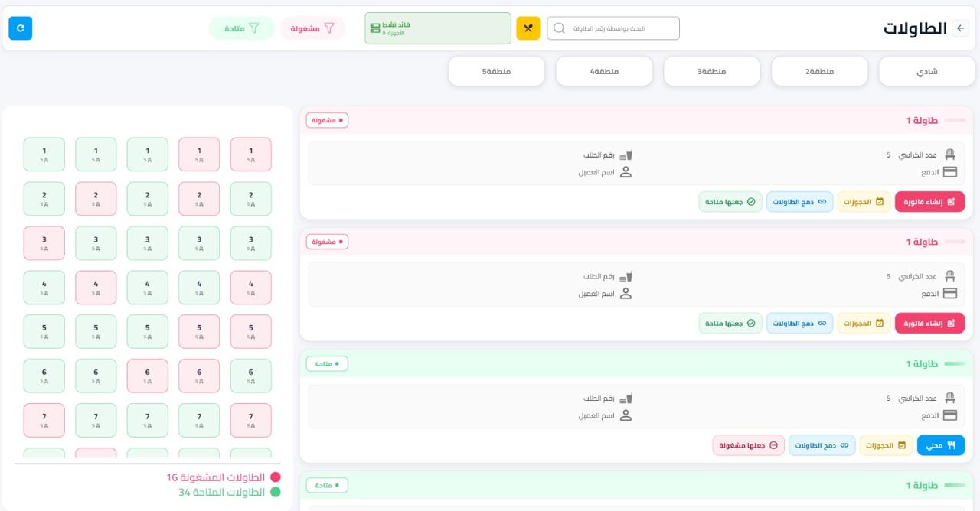Click دمج الطاولات in the second table card

coord(799,324)
